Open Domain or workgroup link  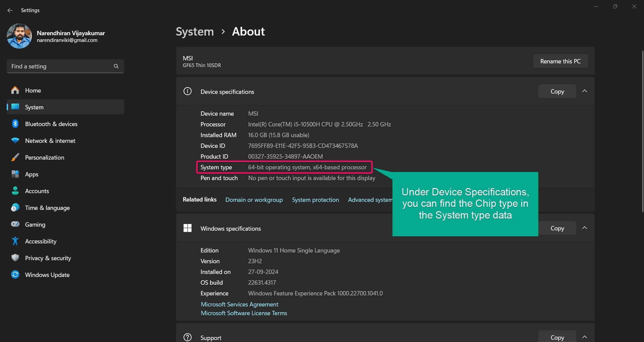pos(254,199)
